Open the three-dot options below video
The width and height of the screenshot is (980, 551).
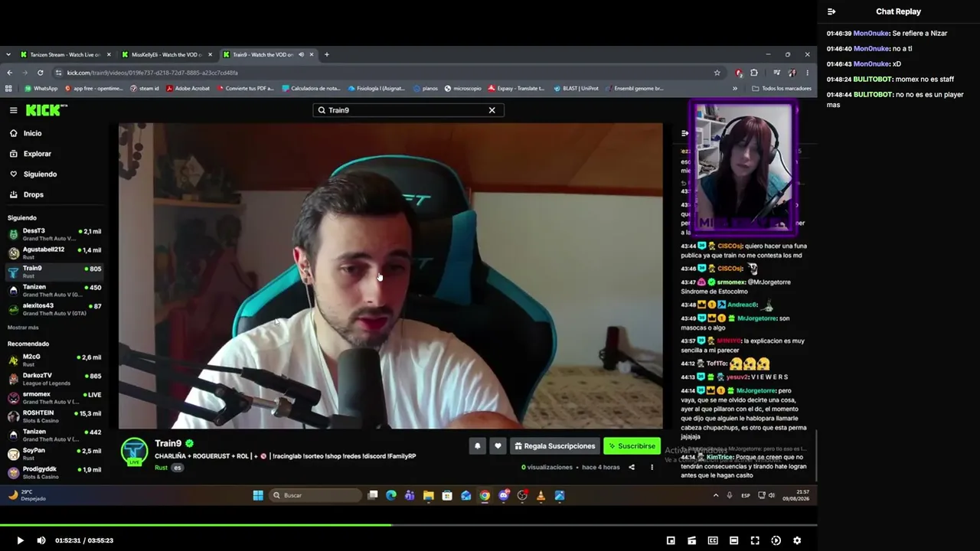pyautogui.click(x=652, y=468)
